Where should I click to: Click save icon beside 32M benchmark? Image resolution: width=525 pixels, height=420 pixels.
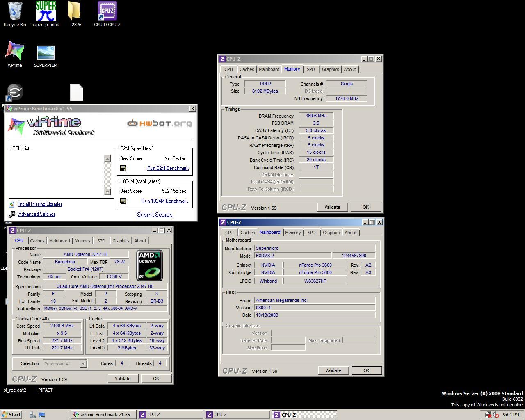tap(123, 168)
